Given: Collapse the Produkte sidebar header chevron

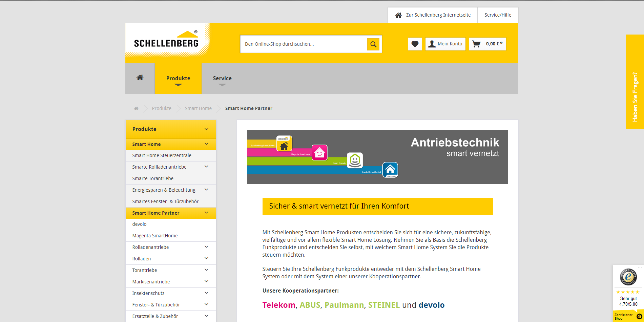Looking at the screenshot, I should [206, 129].
